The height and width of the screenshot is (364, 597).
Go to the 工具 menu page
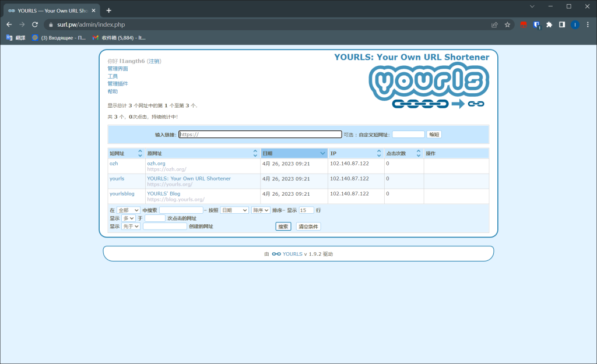[x=113, y=76]
